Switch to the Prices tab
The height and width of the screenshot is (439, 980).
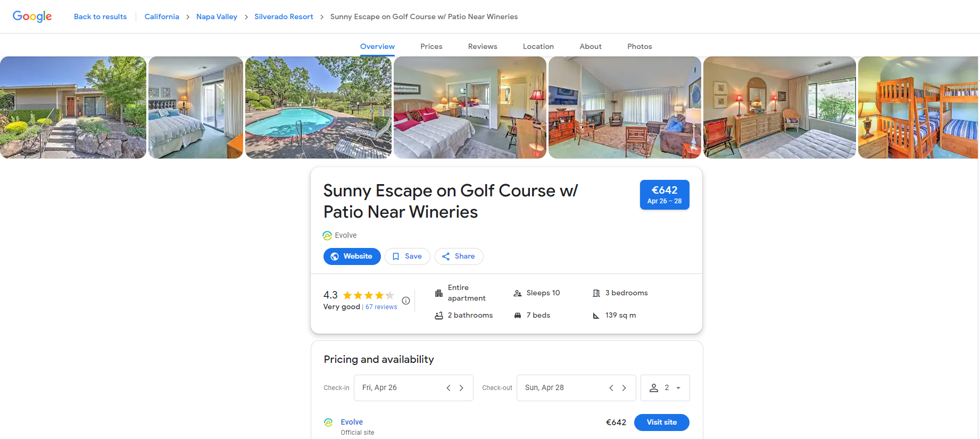(x=431, y=46)
